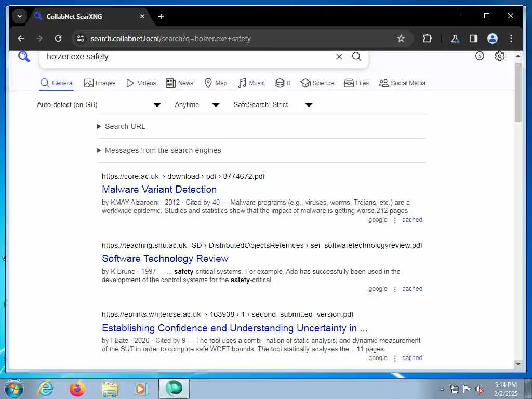The height and width of the screenshot is (399, 532).
Task: Open the Action Center flag icon
Action: point(467,389)
